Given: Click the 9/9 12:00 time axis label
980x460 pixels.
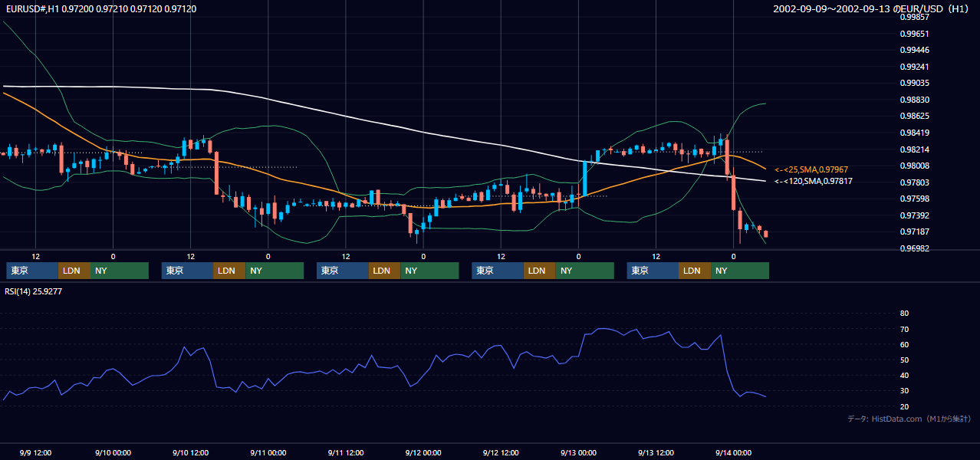Looking at the screenshot, I should coord(35,452).
